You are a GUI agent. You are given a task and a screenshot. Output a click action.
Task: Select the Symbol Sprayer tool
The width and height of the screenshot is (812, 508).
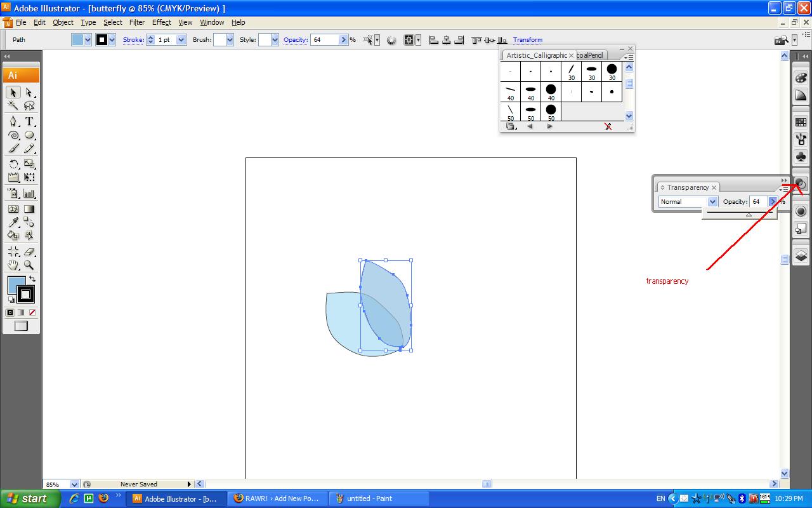(13, 193)
